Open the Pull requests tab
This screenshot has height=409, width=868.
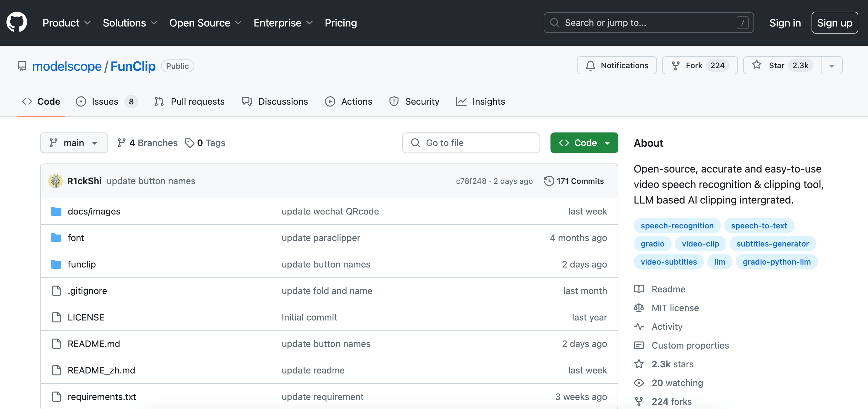pyautogui.click(x=189, y=101)
